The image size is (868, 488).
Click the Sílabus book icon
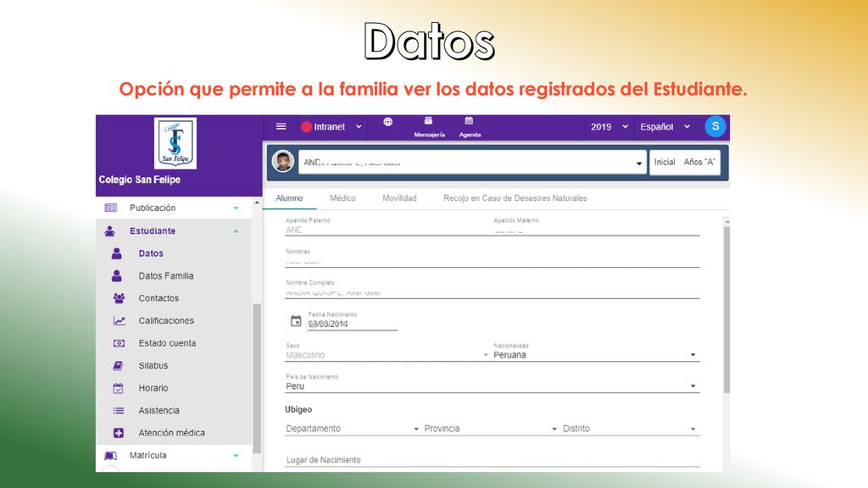pyautogui.click(x=118, y=366)
